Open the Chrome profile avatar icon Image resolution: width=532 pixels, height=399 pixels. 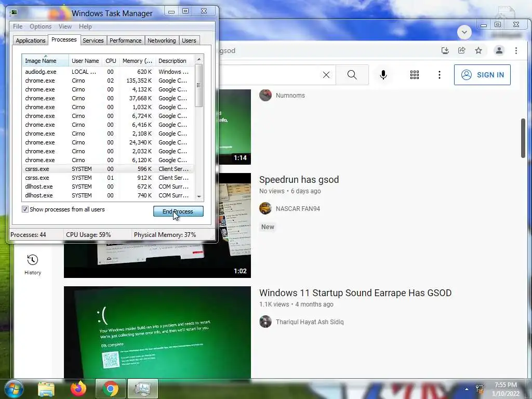499,50
